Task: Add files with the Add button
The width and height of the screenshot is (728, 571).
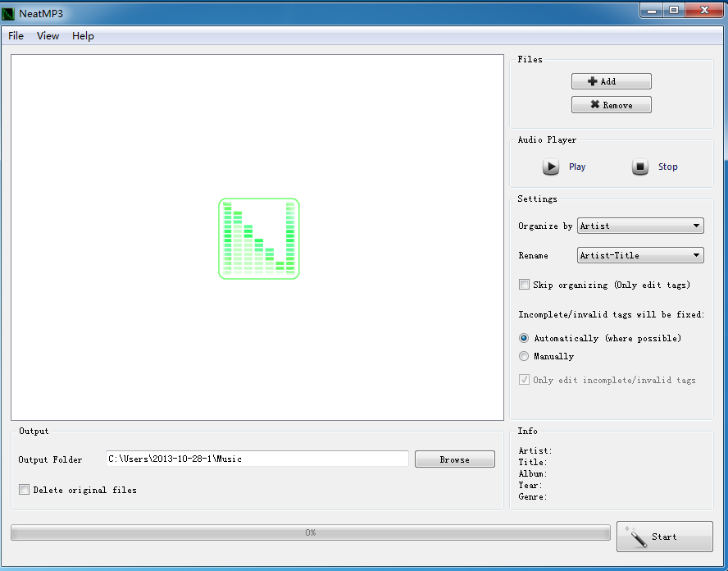Action: tap(611, 81)
